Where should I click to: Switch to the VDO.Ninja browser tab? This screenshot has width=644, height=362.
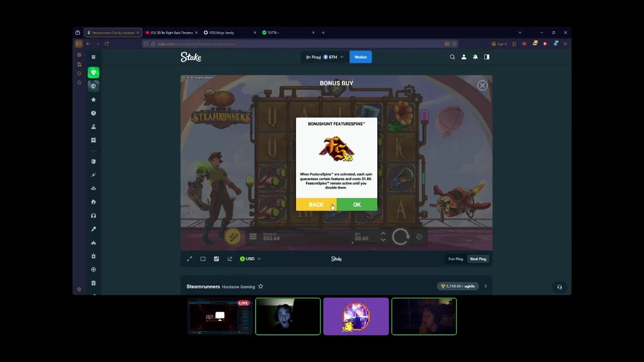(x=230, y=33)
